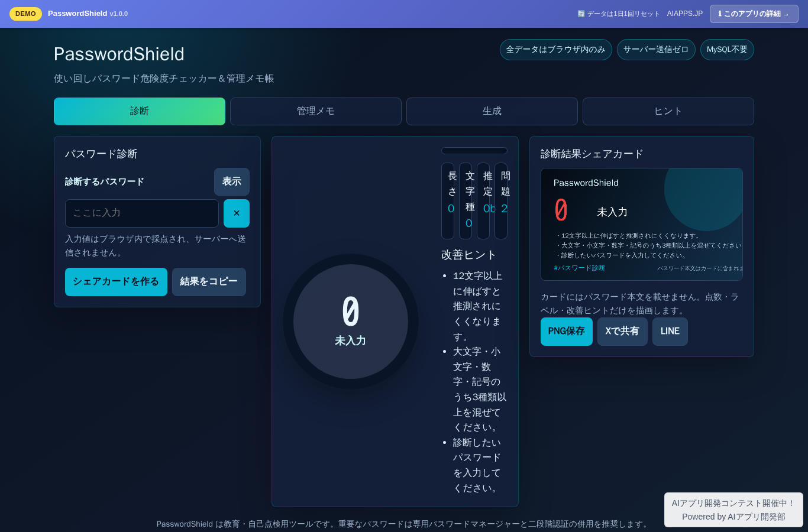The image size is (808, 532).
Task: Click the share card preview thumbnail
Action: [x=642, y=224]
